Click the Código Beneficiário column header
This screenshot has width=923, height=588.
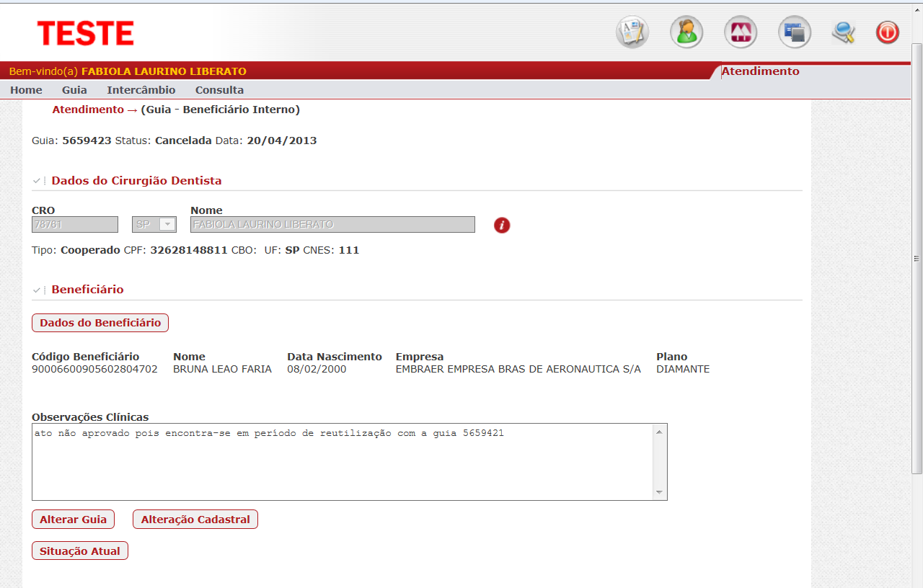(x=86, y=357)
